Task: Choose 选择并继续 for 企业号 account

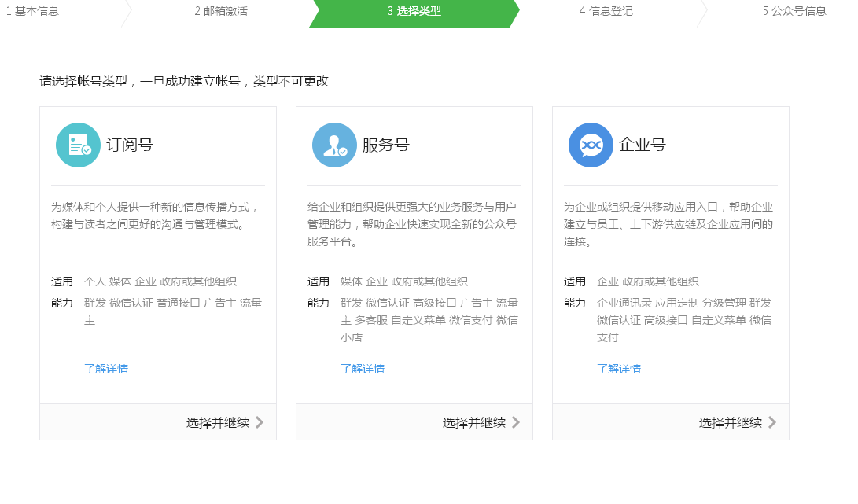Action: pos(731,422)
